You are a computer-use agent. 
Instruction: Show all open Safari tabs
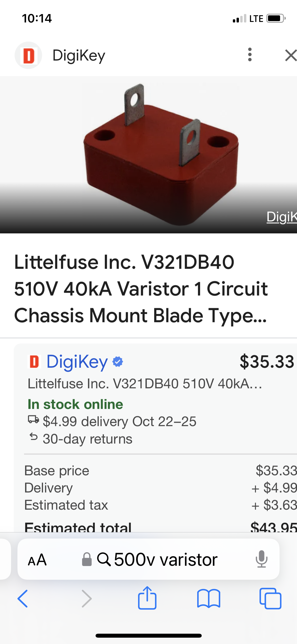click(x=270, y=599)
